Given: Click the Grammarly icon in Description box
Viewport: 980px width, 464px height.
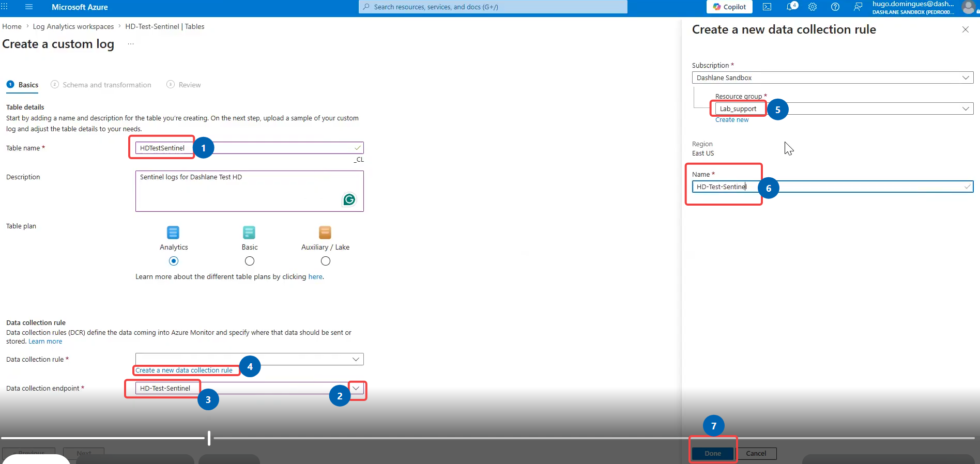Looking at the screenshot, I should (x=349, y=199).
